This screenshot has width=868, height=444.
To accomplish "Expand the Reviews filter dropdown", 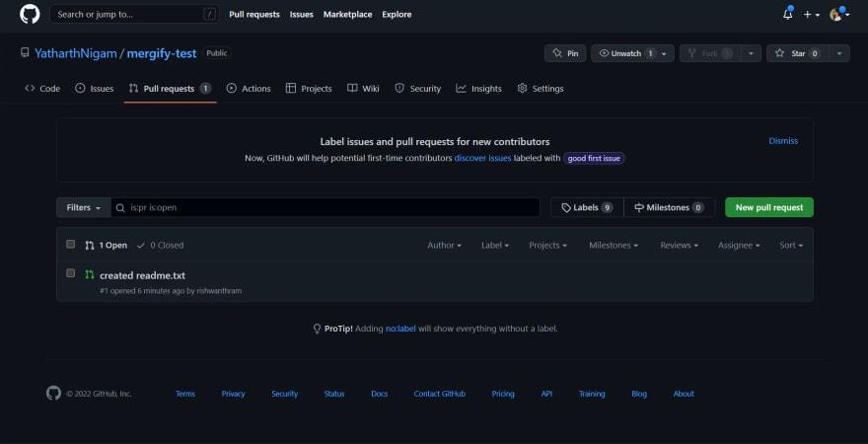I will click(679, 246).
